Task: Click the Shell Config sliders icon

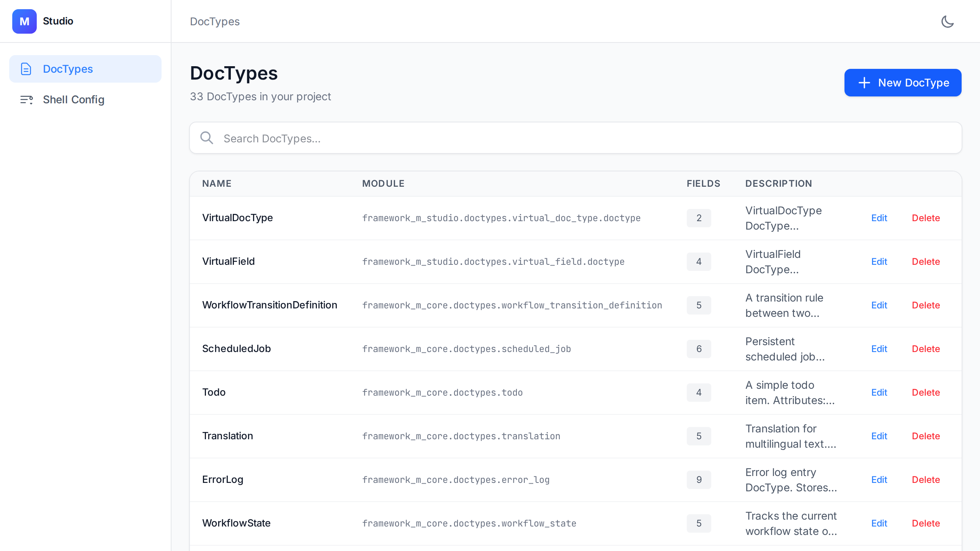Action: tap(26, 99)
